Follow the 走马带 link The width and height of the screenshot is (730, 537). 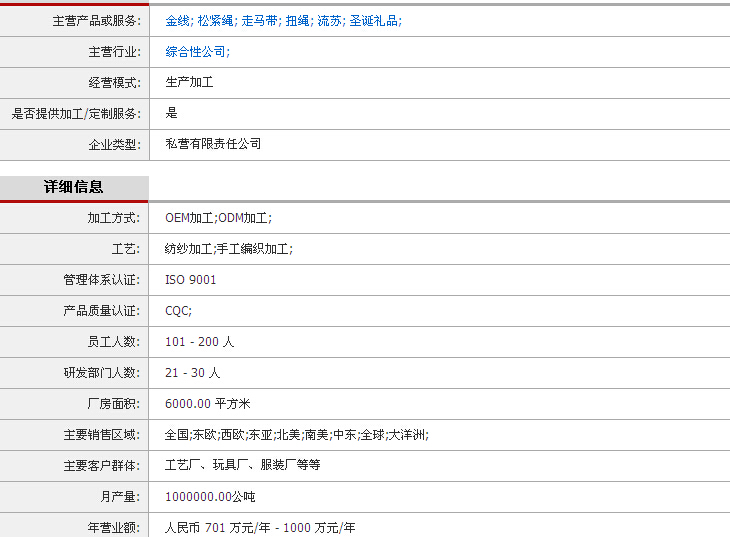pos(258,20)
